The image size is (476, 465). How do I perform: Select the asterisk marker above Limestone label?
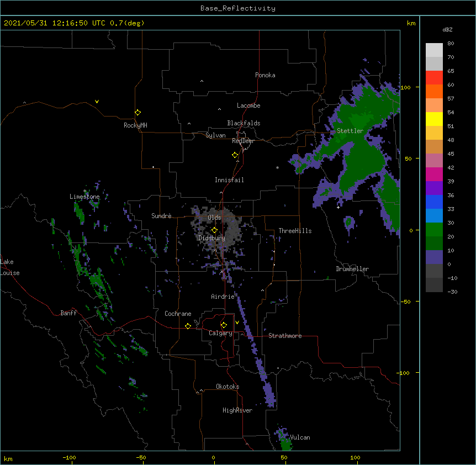click(x=85, y=191)
